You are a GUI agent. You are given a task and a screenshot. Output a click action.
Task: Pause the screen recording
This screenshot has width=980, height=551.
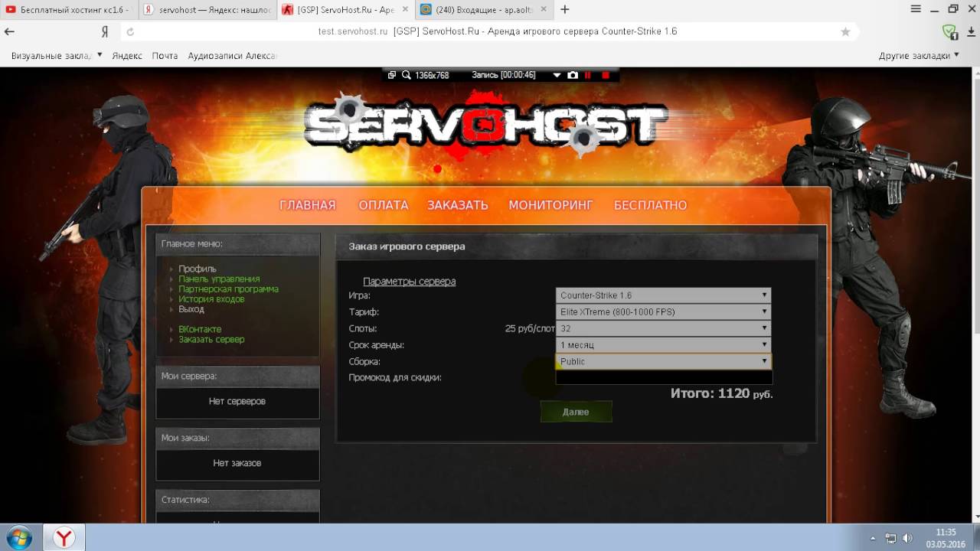click(x=588, y=75)
